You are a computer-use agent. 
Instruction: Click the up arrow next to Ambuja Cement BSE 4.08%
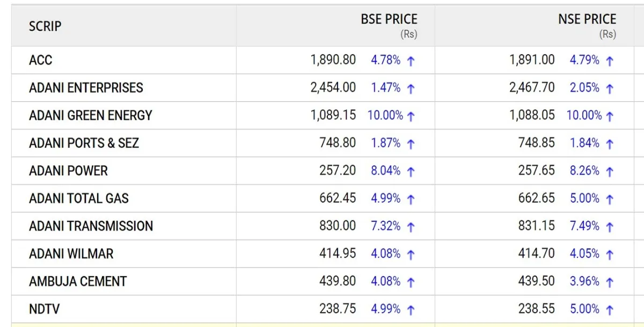click(411, 282)
